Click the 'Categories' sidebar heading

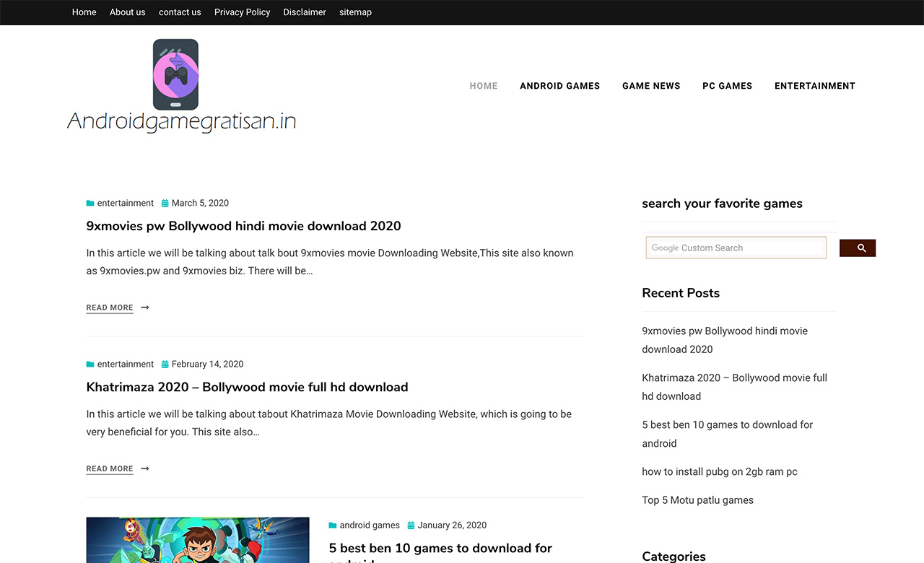[x=674, y=556]
